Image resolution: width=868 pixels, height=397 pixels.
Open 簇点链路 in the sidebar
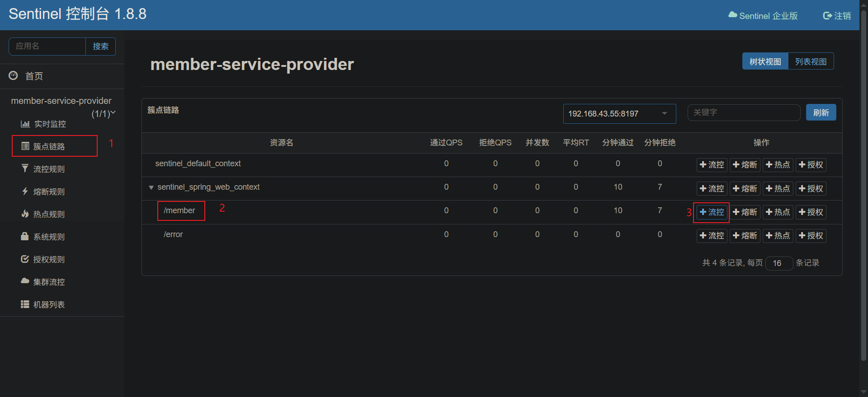point(49,146)
